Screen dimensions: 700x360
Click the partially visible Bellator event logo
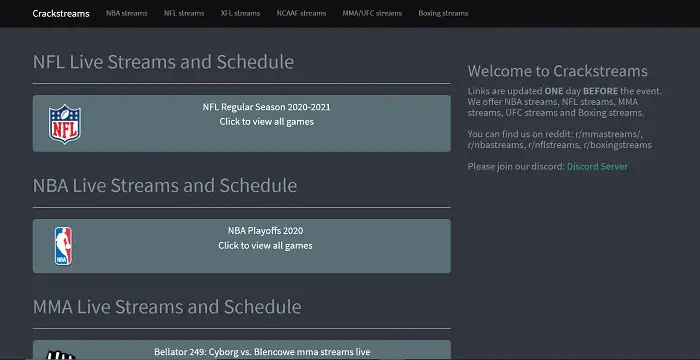[x=61, y=355]
